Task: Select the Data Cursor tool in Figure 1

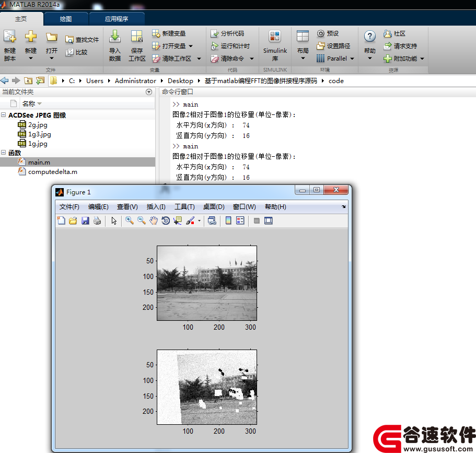Action: (x=178, y=220)
